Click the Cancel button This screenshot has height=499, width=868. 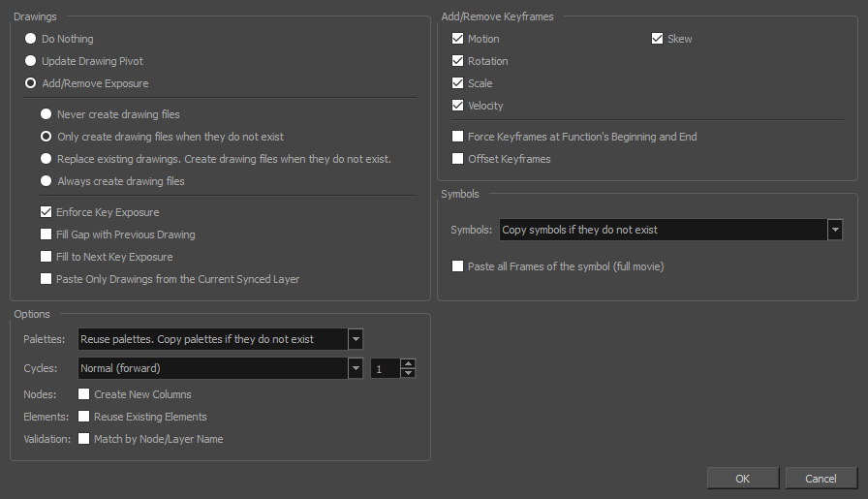coord(821,478)
